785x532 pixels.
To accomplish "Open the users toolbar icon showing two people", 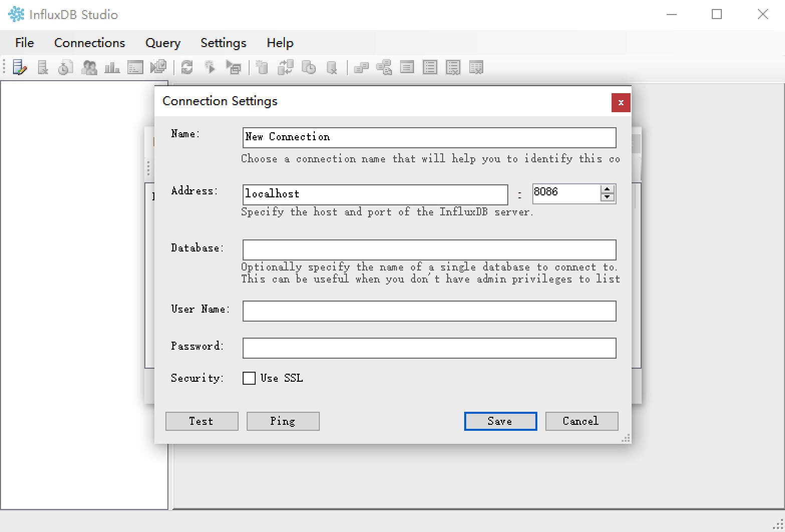I will coord(89,67).
